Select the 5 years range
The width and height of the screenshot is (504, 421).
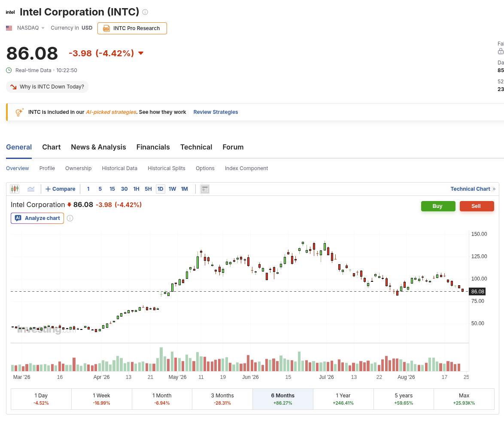pyautogui.click(x=404, y=399)
